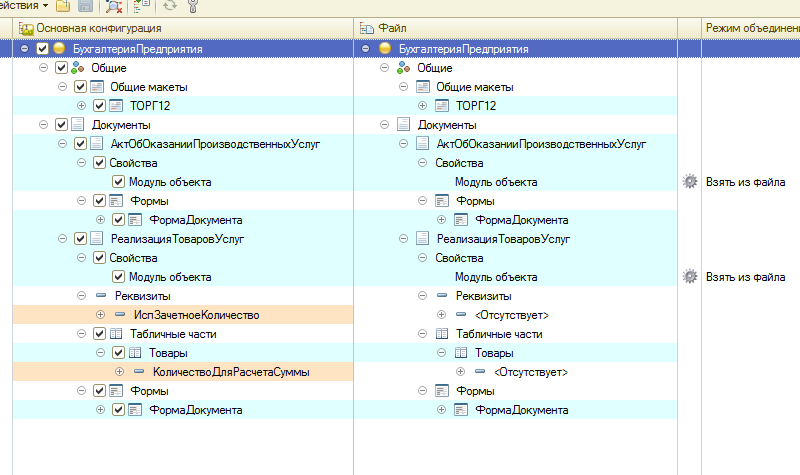Select ФормаДокумента under РеализацияТоваровУслуг in file tree
Viewport: 800px width, 475px height.
click(x=521, y=410)
